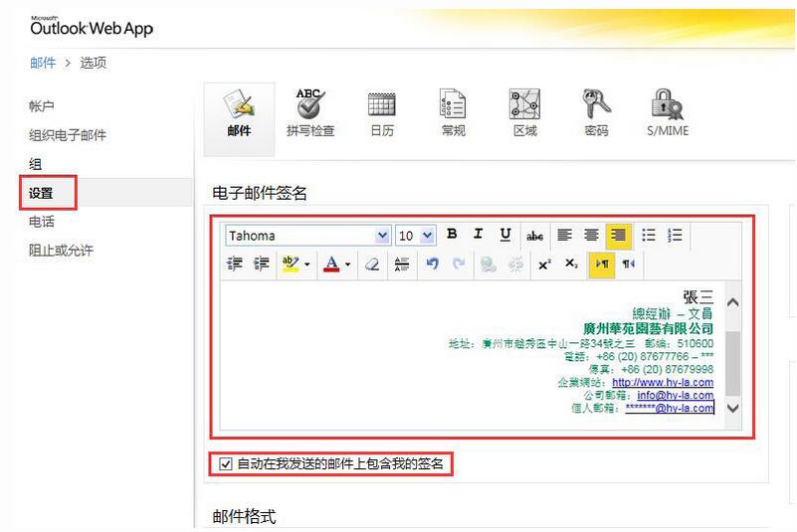Select 设置 in sidebar
Screen dimensions: 797x532
[x=41, y=193]
